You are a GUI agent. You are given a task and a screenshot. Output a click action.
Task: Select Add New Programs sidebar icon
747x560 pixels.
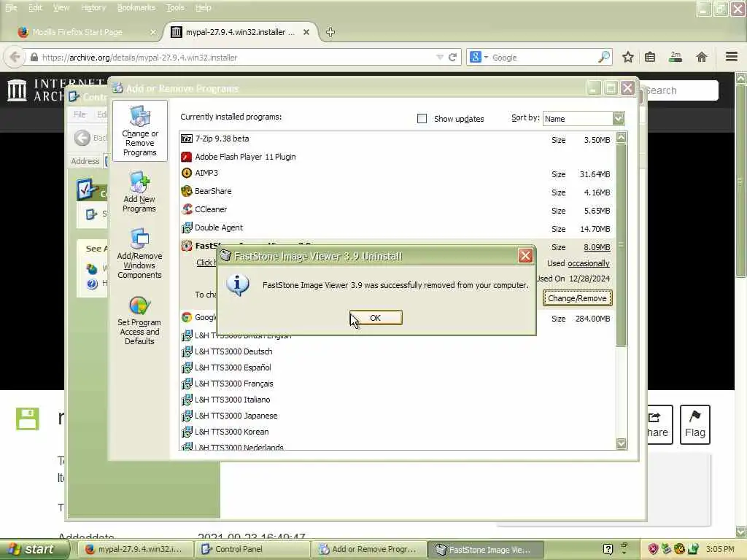pyautogui.click(x=139, y=192)
